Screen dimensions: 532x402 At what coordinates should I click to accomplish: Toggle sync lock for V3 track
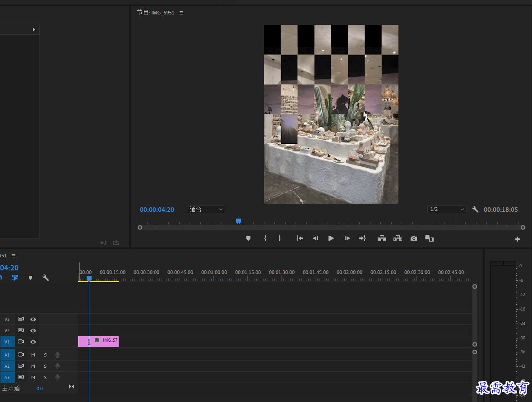[x=21, y=319]
